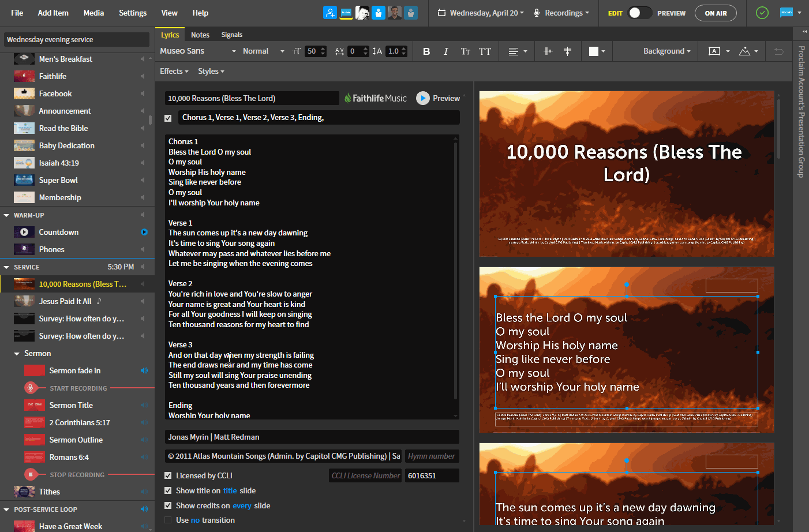
Task: Enable Use no transition checkbox
Action: coord(168,520)
